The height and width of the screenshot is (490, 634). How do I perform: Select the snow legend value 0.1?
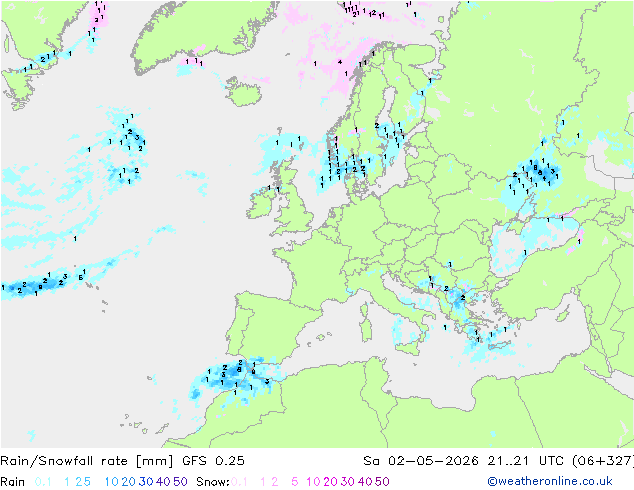click(x=239, y=482)
